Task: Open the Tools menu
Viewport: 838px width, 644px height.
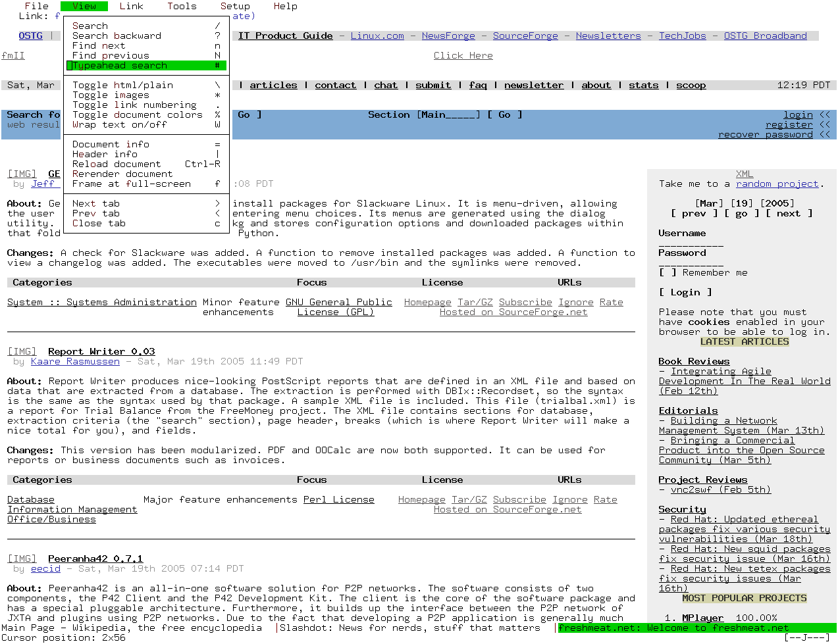Action: 182,6
